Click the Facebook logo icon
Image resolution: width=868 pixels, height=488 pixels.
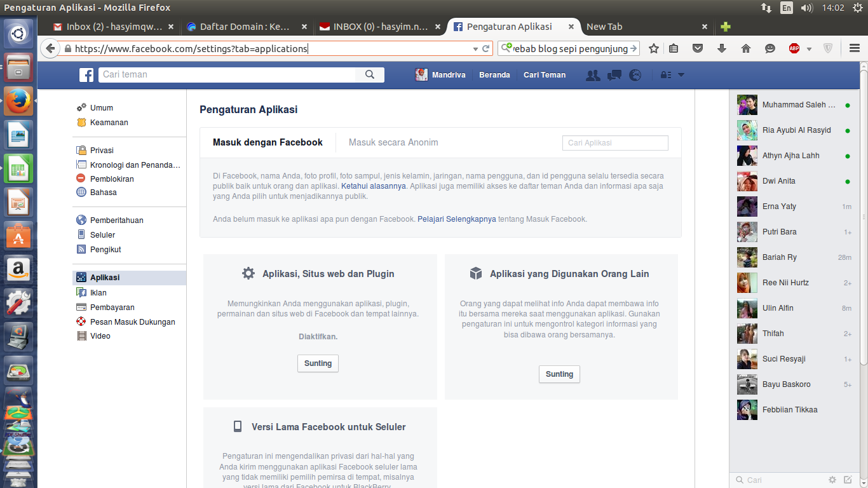pos(86,75)
